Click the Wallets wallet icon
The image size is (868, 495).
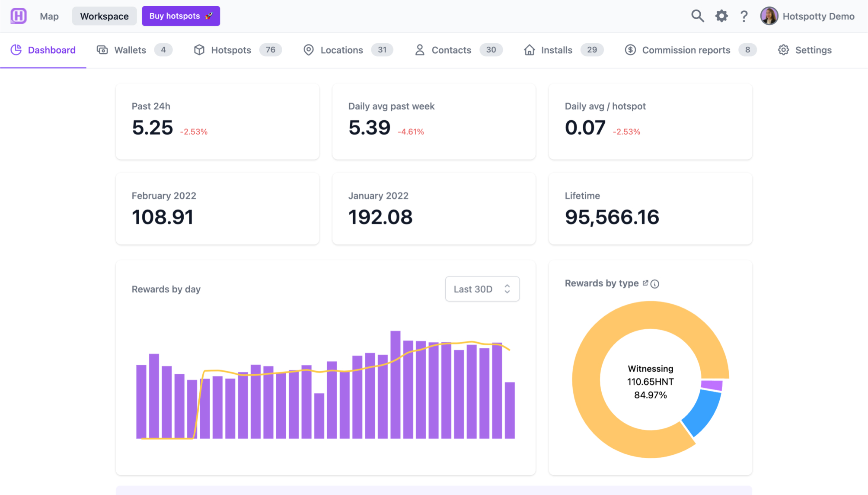coord(102,50)
